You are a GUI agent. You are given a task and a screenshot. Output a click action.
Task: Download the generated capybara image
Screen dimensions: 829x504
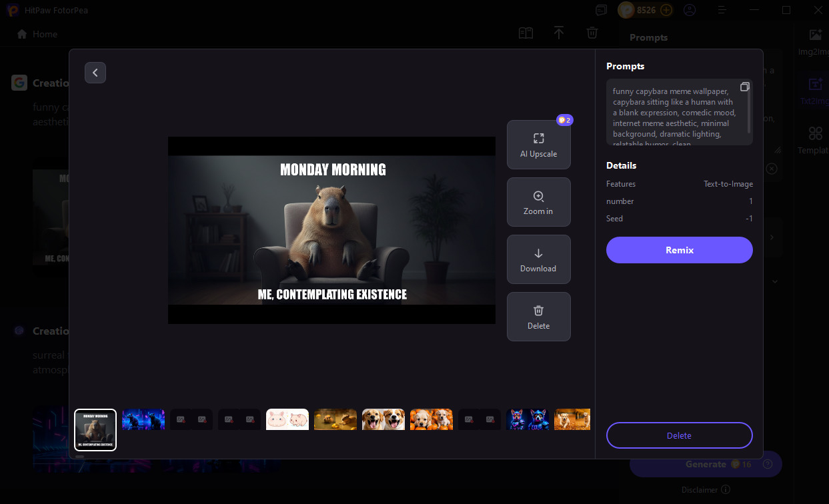click(x=538, y=259)
